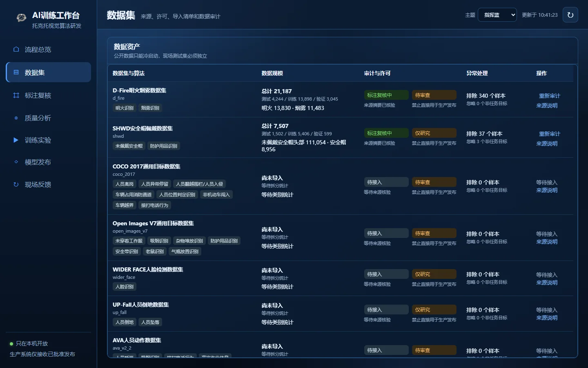Click the app logo icon beside AI训练工作台
This screenshot has width=588, height=368.
pyautogui.click(x=21, y=18)
